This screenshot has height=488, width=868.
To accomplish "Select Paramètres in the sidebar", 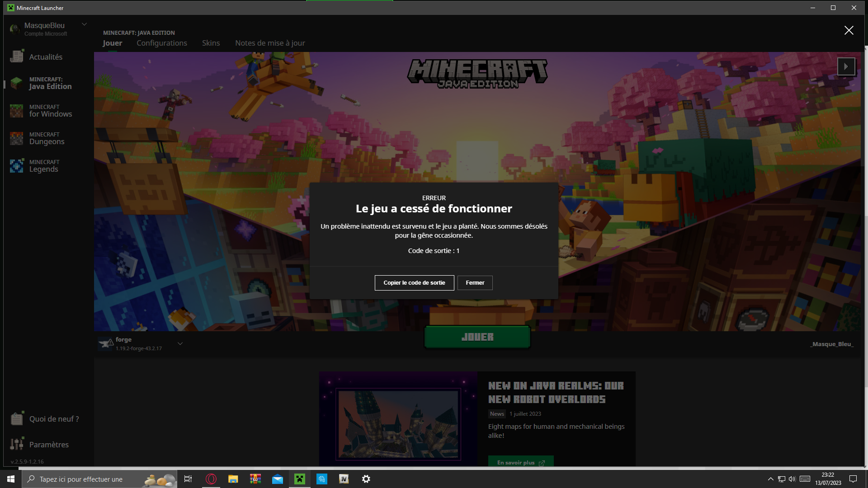I will point(49,445).
